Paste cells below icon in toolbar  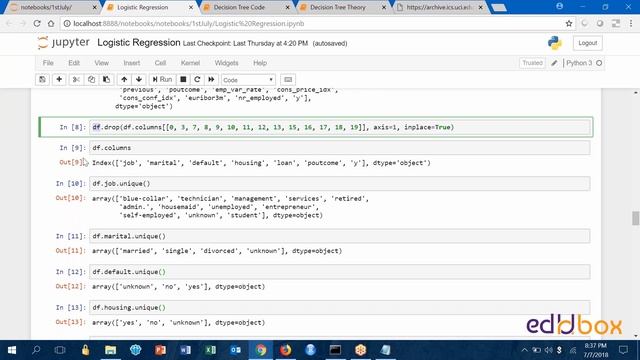click(x=107, y=80)
